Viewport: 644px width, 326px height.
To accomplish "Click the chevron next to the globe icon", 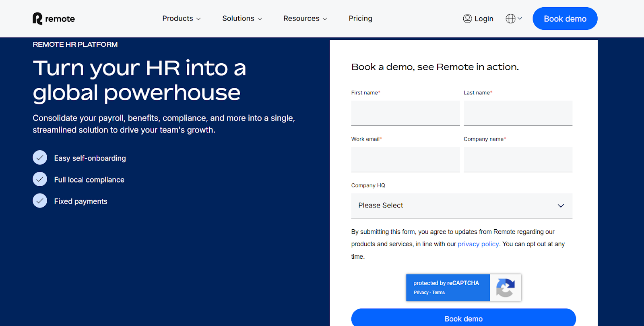I will (x=520, y=19).
